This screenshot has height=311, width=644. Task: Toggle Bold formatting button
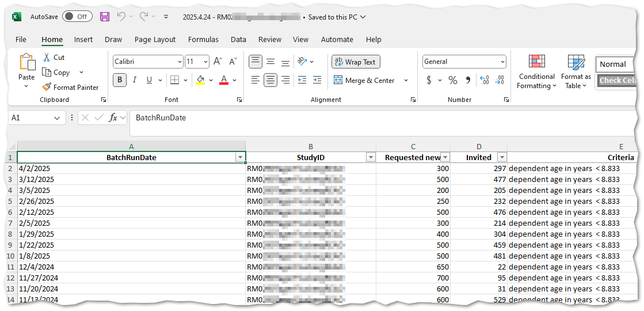tap(120, 80)
